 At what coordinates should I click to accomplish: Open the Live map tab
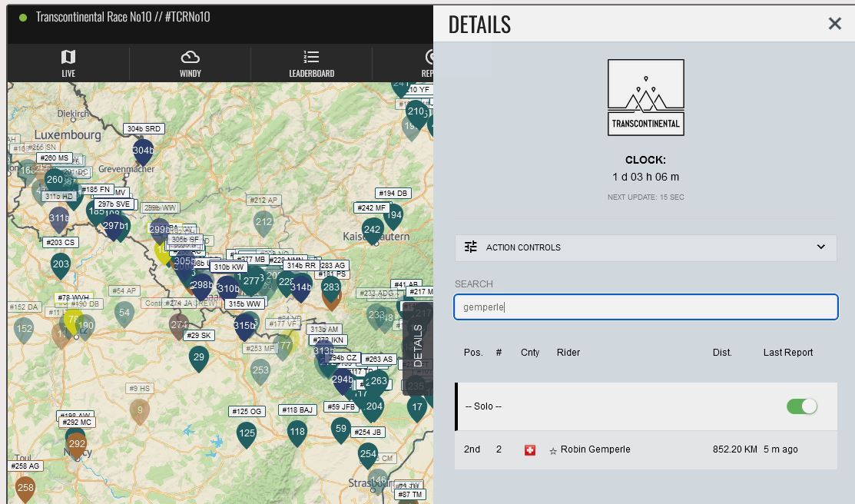(x=68, y=63)
